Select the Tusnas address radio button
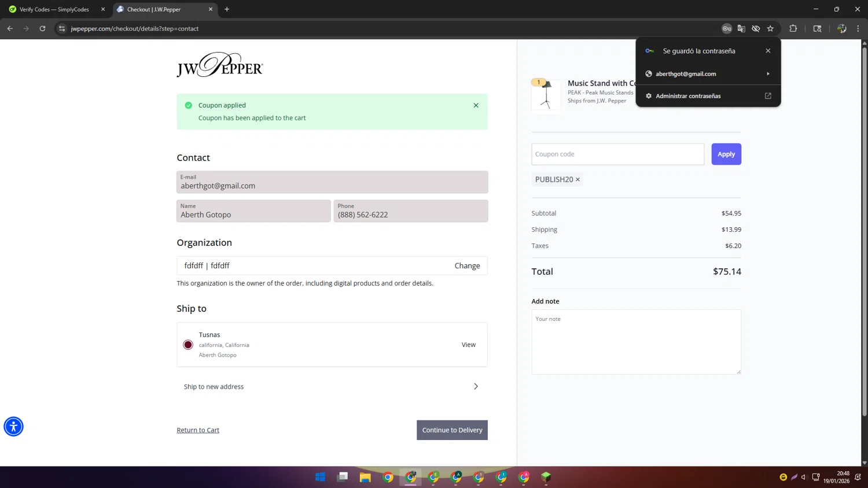 click(188, 345)
